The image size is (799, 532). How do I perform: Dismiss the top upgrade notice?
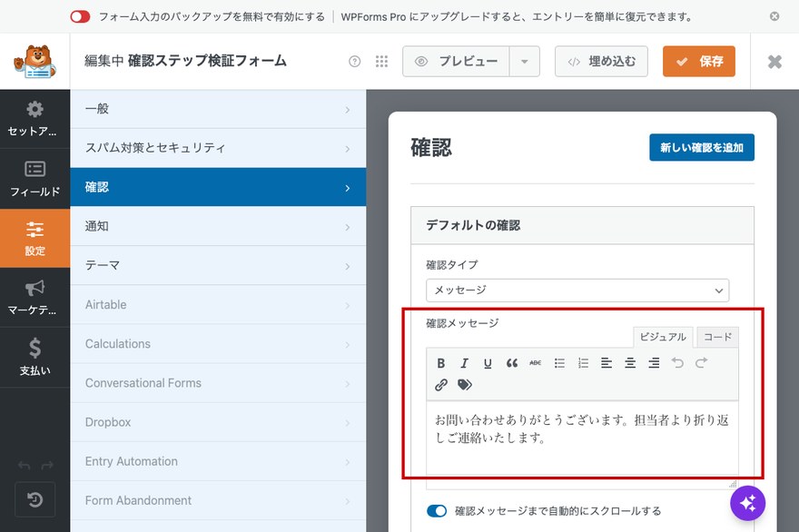click(x=774, y=17)
